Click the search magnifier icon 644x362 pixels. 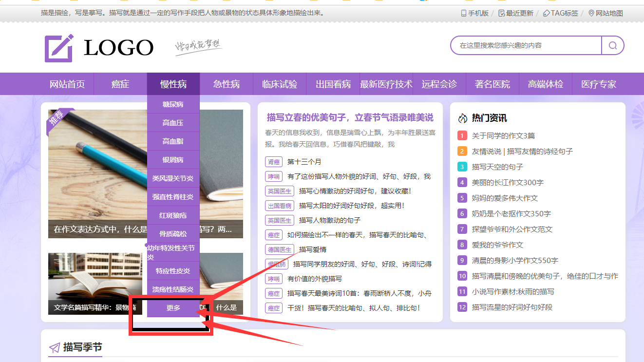coord(613,45)
